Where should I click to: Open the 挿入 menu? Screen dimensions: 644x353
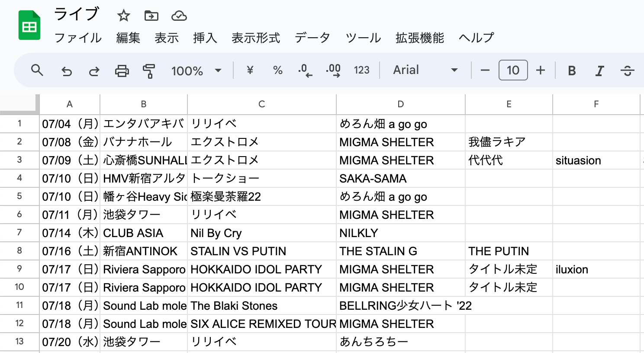coord(205,38)
